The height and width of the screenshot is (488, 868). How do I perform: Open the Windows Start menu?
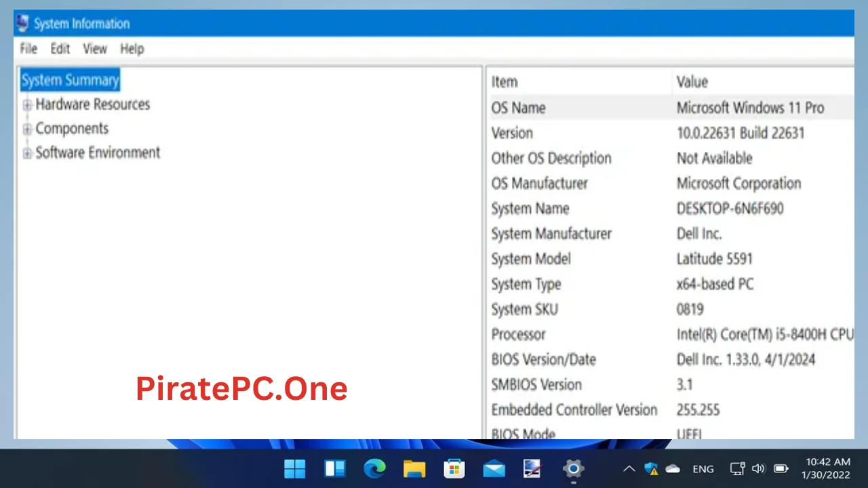tap(295, 468)
